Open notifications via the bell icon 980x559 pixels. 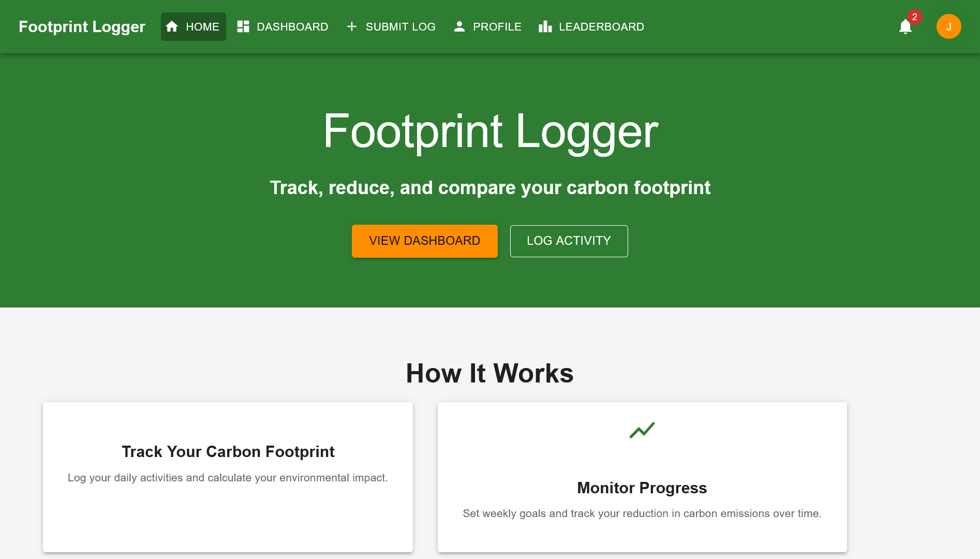[x=904, y=27]
